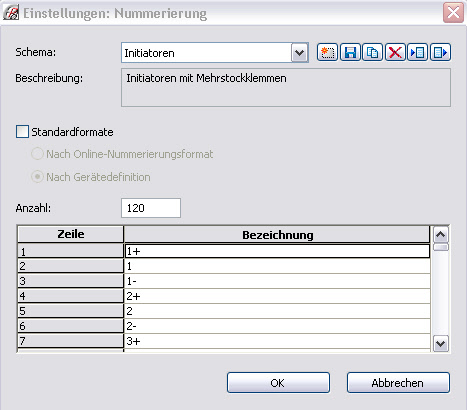Copy the Initiatoren schema
467x410 pixels.
coord(372,52)
